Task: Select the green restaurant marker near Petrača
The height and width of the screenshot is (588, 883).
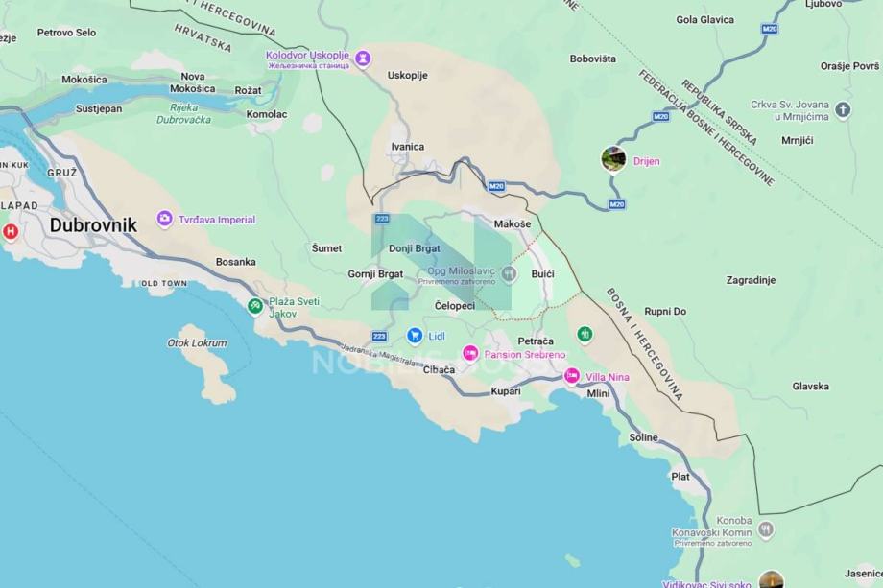Action: [x=585, y=334]
